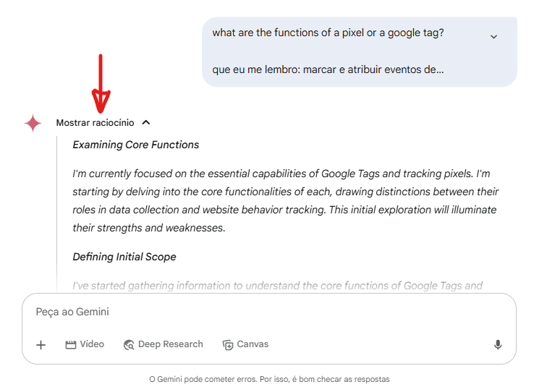Image resolution: width=560 pixels, height=392 pixels.
Task: Collapse reasoning with the up chevron
Action: 146,123
